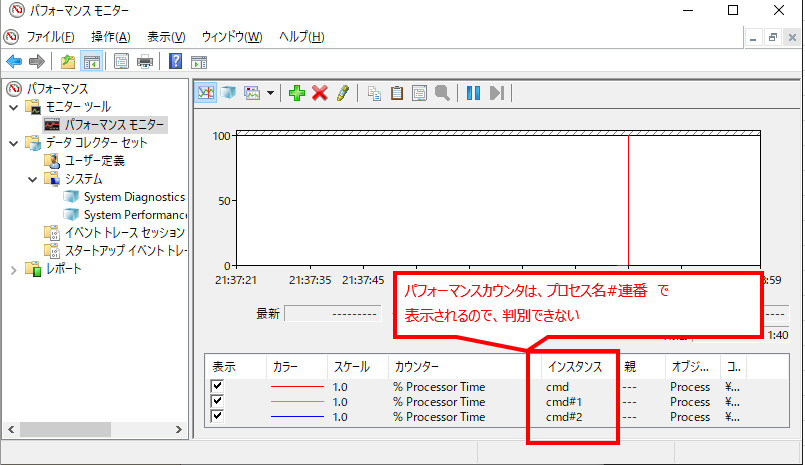The width and height of the screenshot is (805, 465).
Task: Select the データ コレクター セット tree item
Action: (x=96, y=143)
